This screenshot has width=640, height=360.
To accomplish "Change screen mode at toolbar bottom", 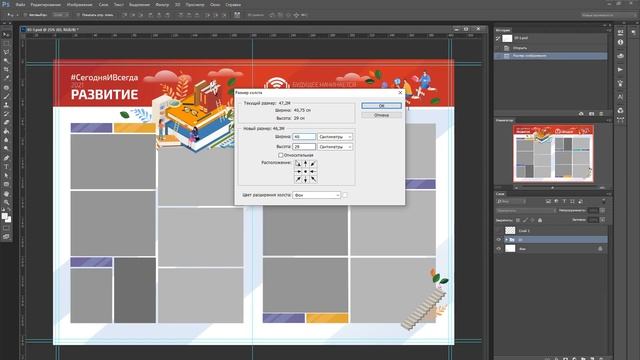I will 6,237.
